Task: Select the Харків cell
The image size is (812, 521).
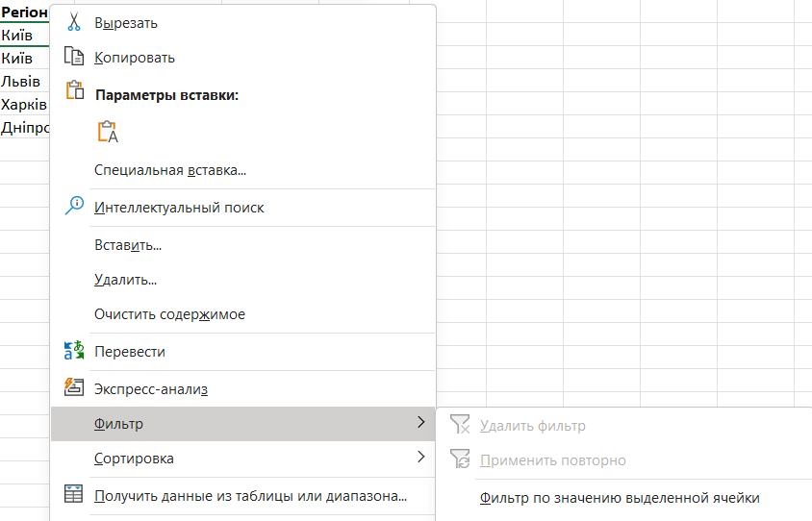Action: 24,105
